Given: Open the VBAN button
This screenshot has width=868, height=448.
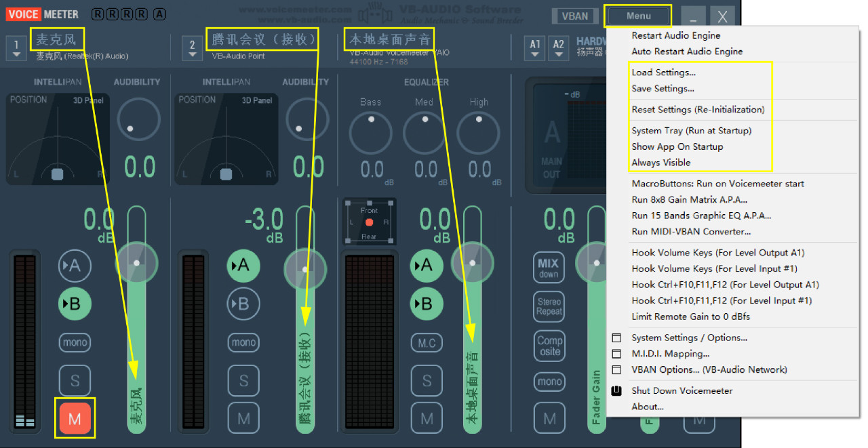Looking at the screenshot, I should pos(575,16).
